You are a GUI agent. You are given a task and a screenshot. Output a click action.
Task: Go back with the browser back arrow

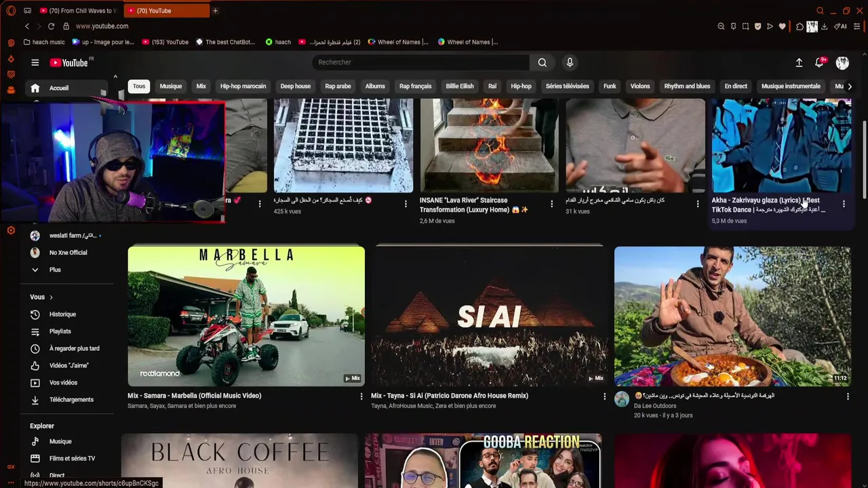click(x=27, y=26)
